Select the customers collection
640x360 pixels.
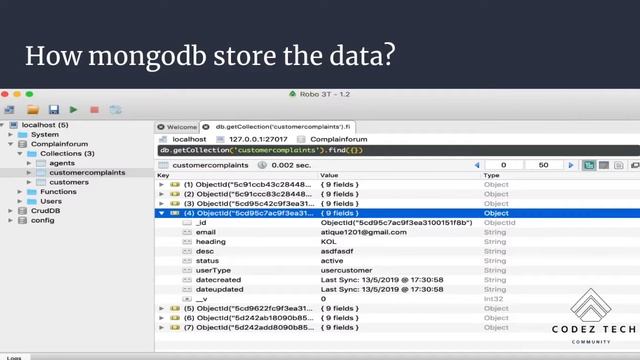click(69, 182)
